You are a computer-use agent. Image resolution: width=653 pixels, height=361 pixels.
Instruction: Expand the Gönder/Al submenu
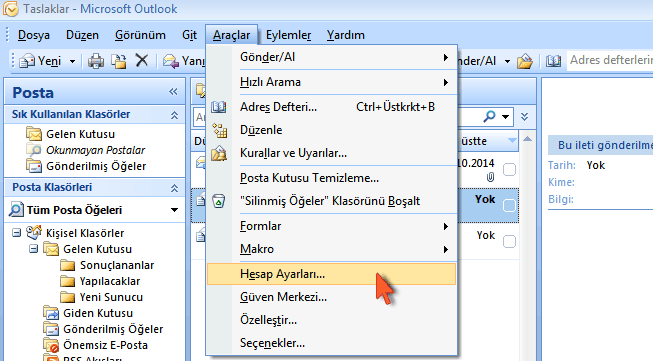pyautogui.click(x=331, y=57)
